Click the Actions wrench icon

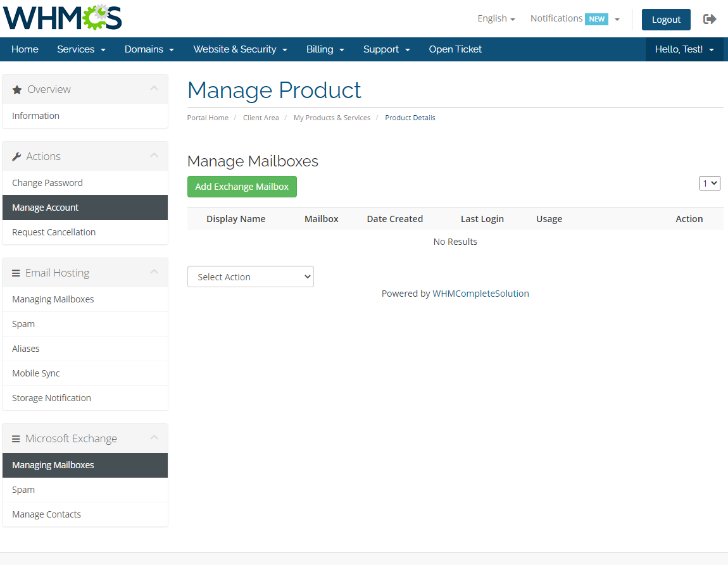pos(16,157)
